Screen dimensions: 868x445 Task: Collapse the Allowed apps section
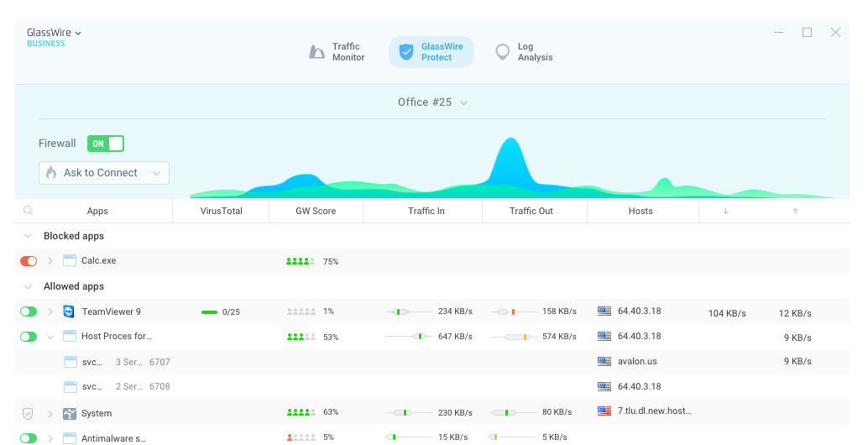click(28, 286)
